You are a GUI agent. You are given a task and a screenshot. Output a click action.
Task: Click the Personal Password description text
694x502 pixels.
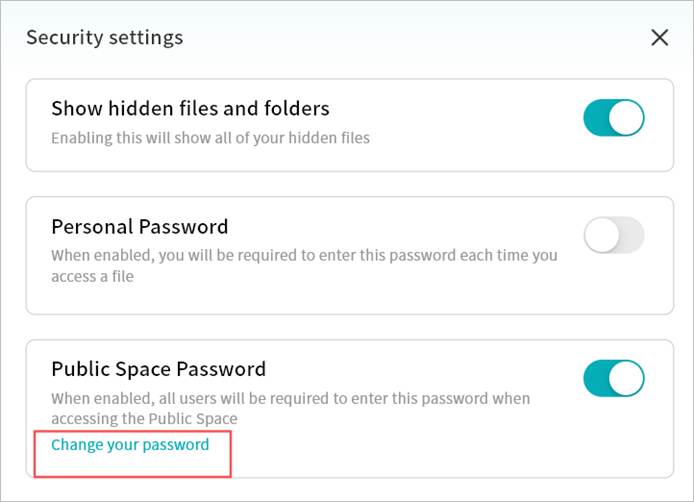click(x=300, y=255)
